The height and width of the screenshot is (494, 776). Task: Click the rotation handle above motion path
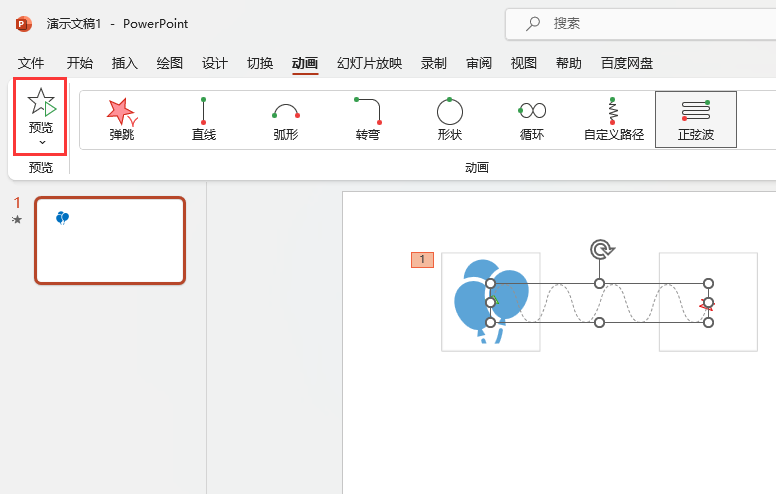point(601,249)
